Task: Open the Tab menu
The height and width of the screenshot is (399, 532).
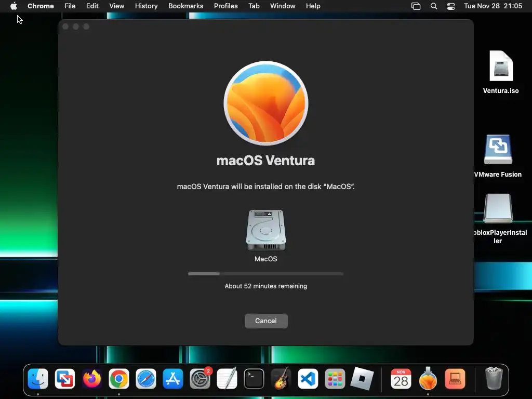Action: 254,6
